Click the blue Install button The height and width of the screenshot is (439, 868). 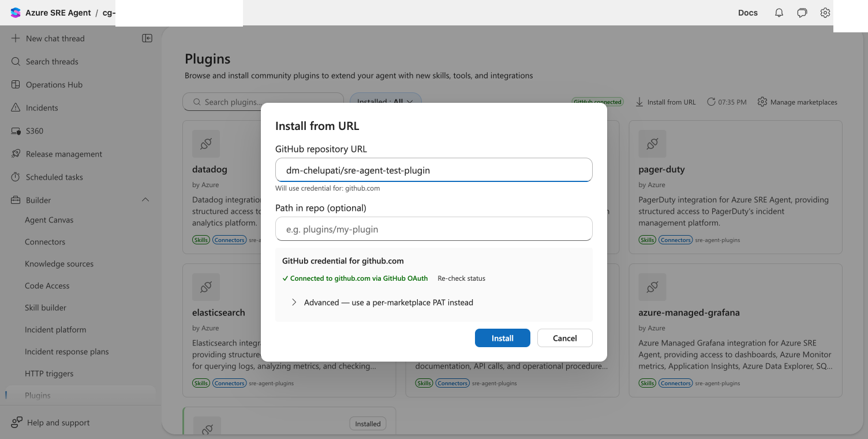click(502, 338)
